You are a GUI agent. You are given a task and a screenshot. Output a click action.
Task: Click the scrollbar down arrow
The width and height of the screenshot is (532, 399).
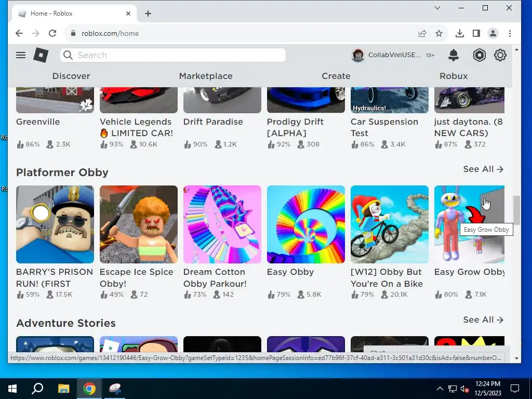pyautogui.click(x=516, y=358)
